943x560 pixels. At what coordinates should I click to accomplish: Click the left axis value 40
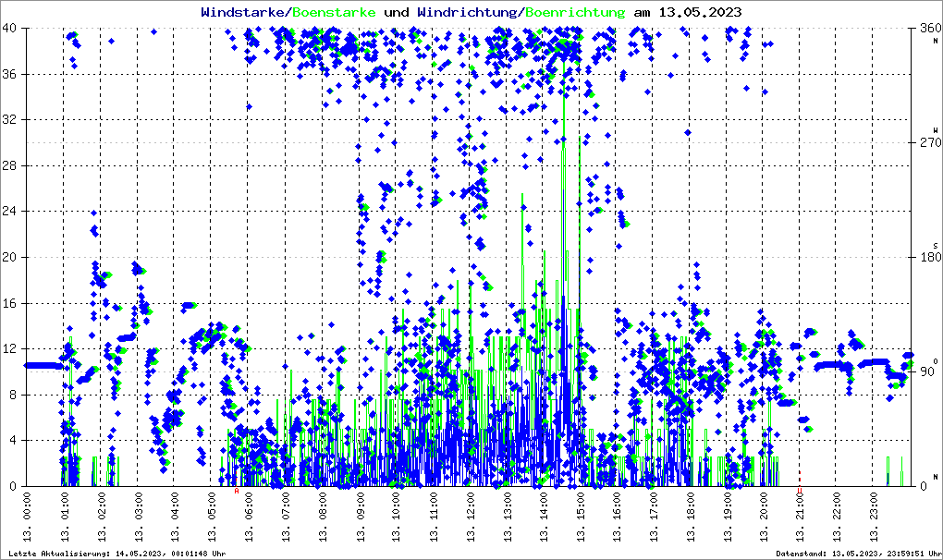[x=8, y=29]
